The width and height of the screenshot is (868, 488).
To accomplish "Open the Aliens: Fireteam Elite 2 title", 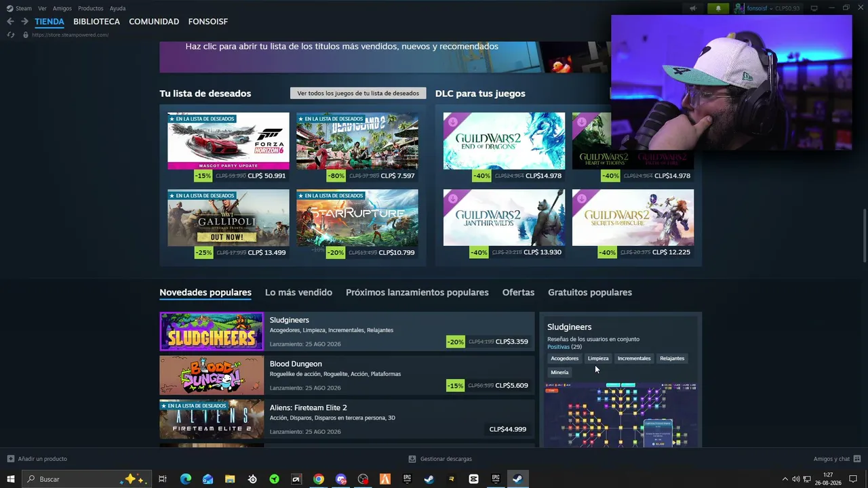I will click(309, 408).
